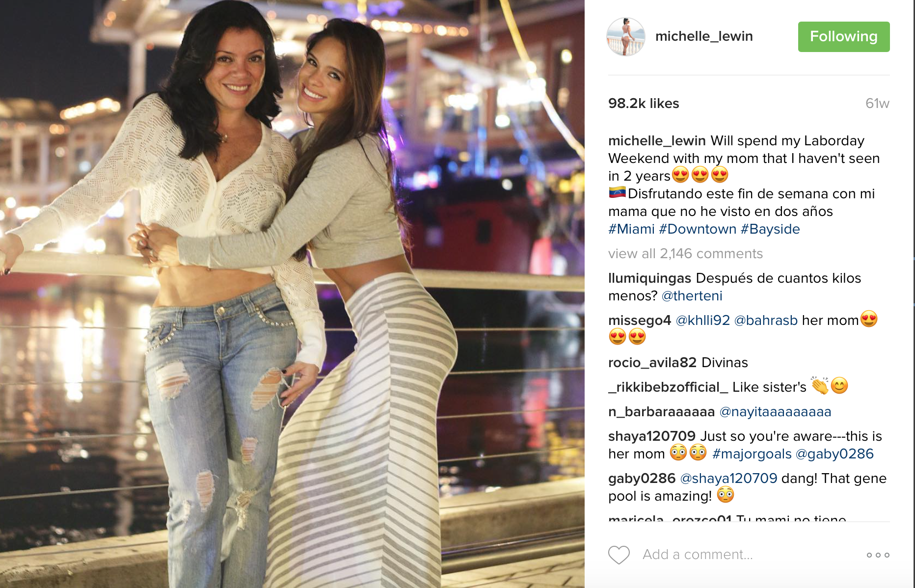
Task: Toggle the green Following button
Action: pos(844,37)
